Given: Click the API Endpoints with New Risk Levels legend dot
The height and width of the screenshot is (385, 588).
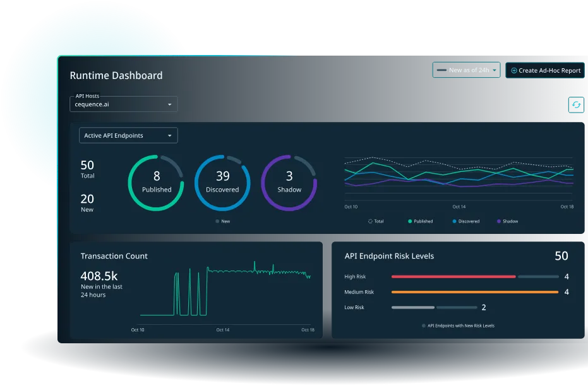Looking at the screenshot, I should click(423, 325).
